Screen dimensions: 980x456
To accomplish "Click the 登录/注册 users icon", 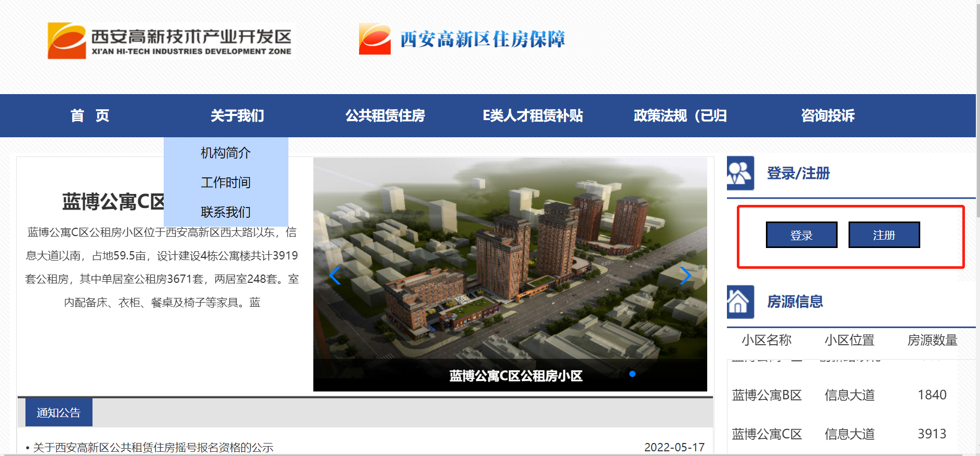I will pyautogui.click(x=740, y=173).
